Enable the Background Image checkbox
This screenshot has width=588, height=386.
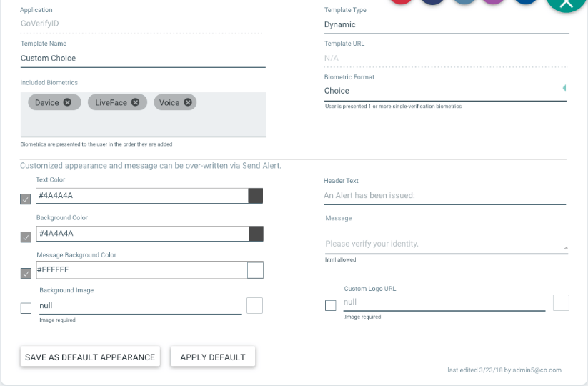pos(26,308)
